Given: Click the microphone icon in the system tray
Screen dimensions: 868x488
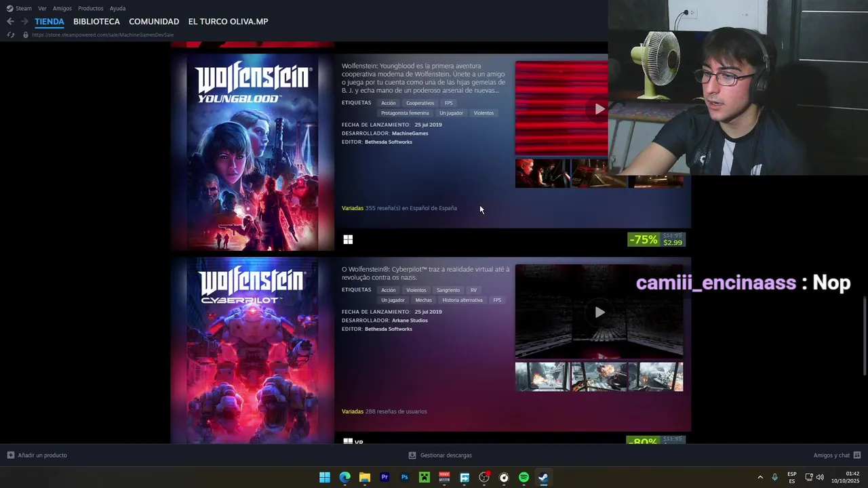Looking at the screenshot, I should click(774, 477).
